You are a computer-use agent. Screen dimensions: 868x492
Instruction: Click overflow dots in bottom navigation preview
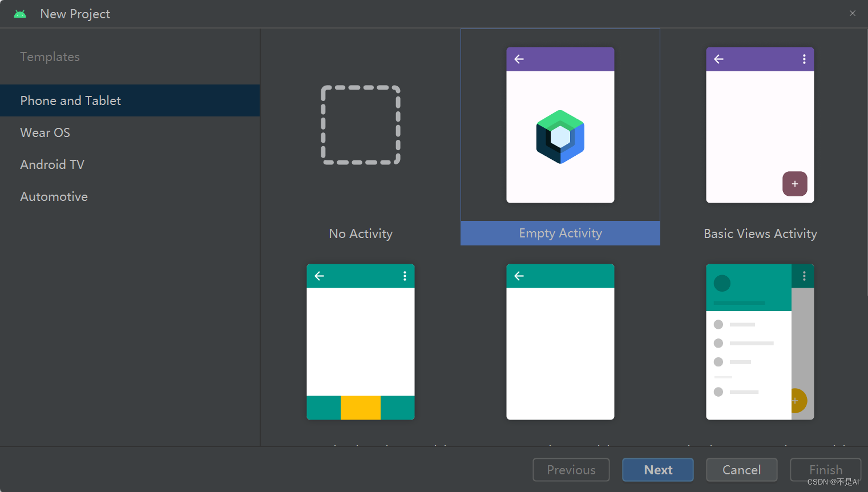click(x=405, y=276)
